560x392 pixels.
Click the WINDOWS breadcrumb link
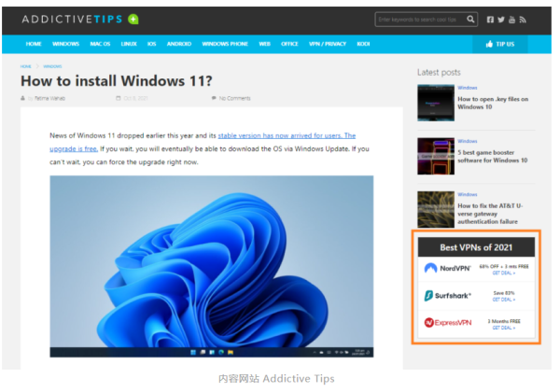(52, 66)
